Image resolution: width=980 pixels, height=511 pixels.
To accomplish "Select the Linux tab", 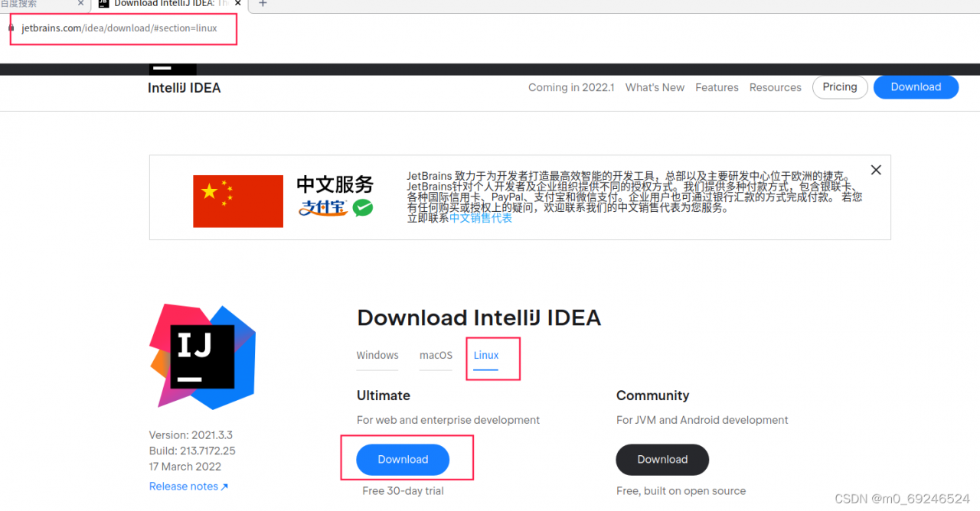I will tap(486, 355).
